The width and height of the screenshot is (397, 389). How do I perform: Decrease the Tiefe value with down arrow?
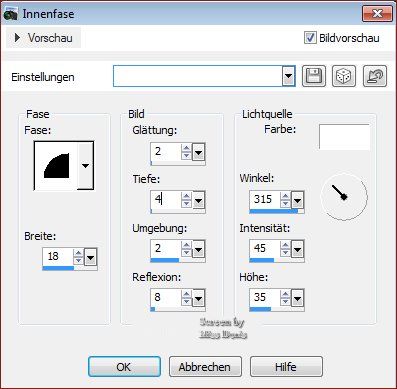[186, 204]
